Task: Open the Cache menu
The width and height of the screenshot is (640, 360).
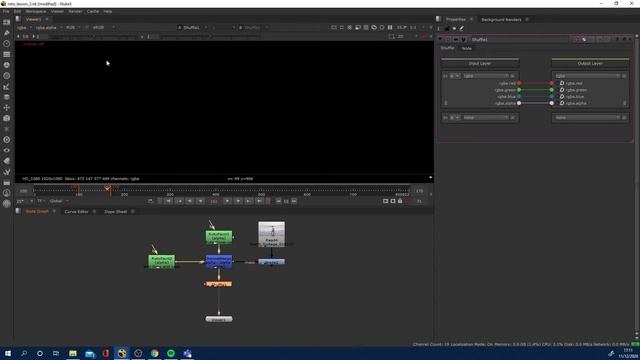Action: pyautogui.click(x=93, y=11)
